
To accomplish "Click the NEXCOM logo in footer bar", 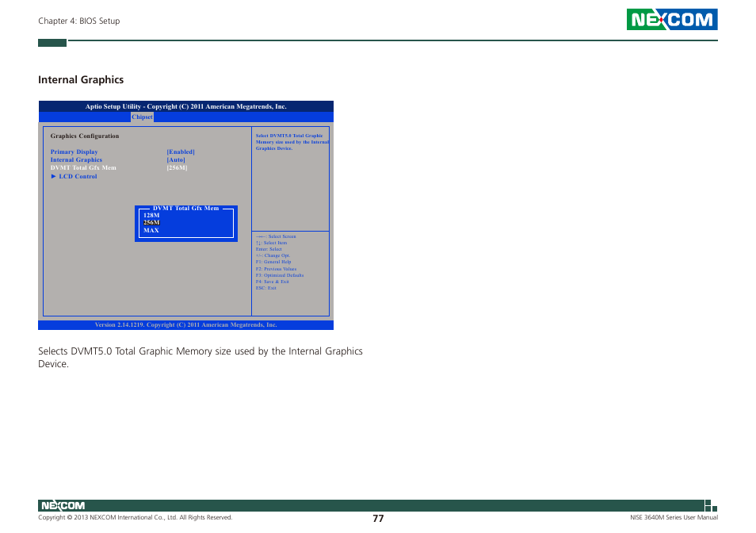I will tap(63, 505).
